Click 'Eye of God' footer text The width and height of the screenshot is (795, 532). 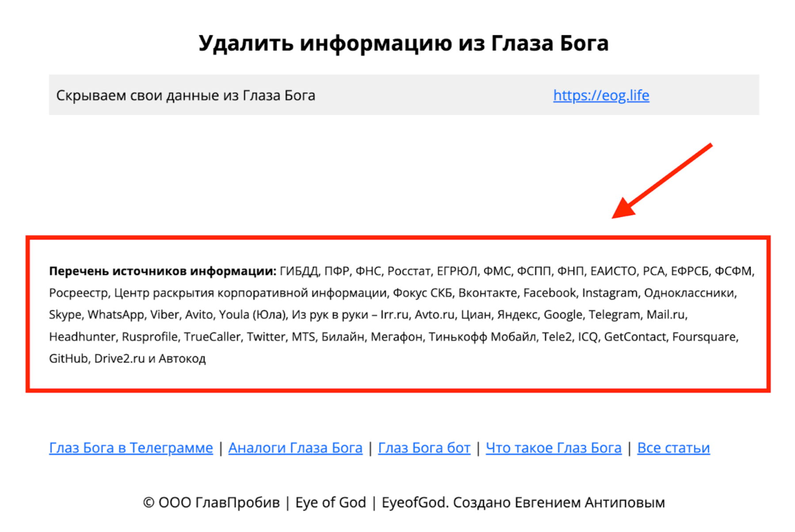pyautogui.click(x=331, y=503)
